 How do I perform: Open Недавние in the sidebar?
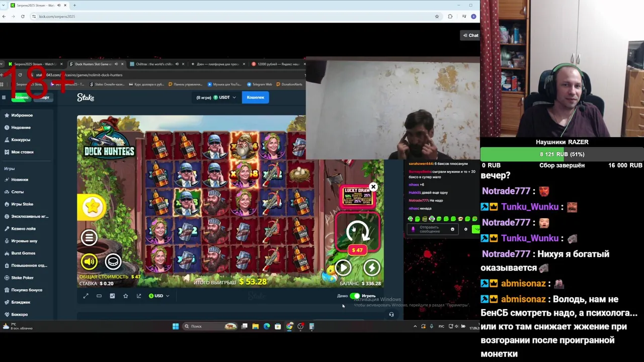point(21,128)
